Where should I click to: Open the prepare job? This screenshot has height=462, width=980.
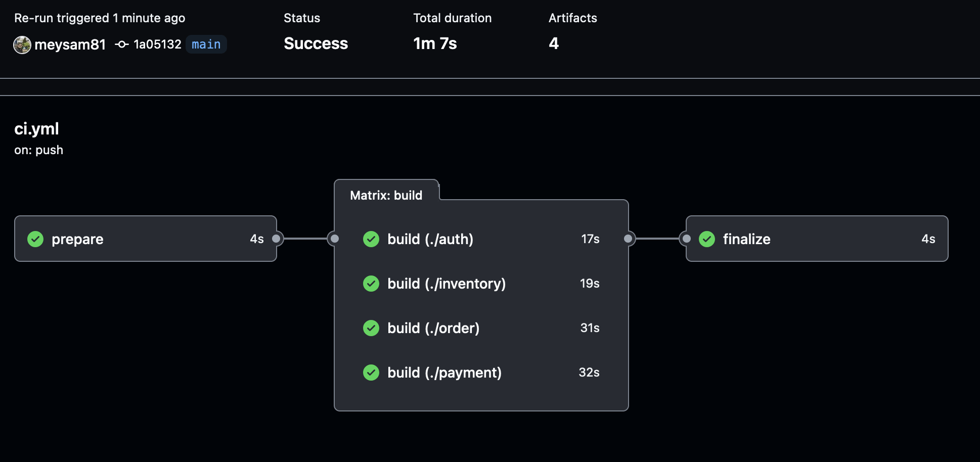point(77,239)
